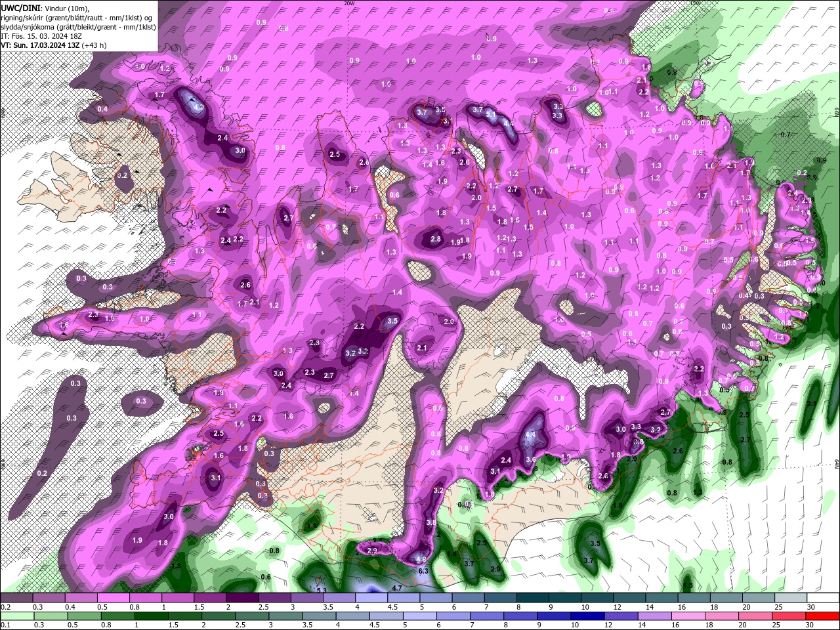The image size is (840, 630).
Task: Click the '4.7' rain value near the bottom of the map
Action: click(396, 588)
